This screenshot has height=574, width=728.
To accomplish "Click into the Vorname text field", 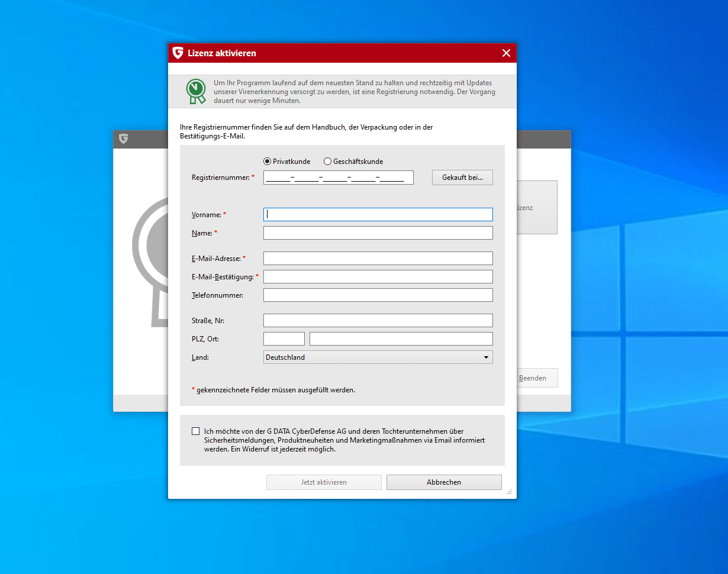I will (378, 214).
